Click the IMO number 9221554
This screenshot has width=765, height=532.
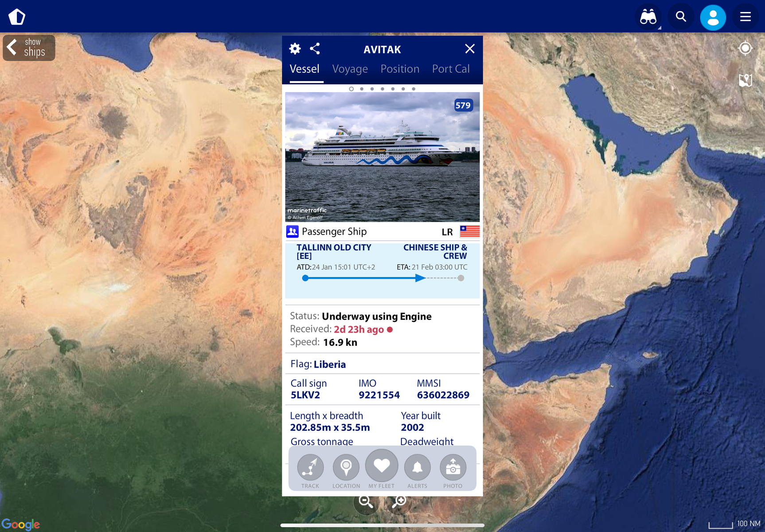click(x=379, y=395)
